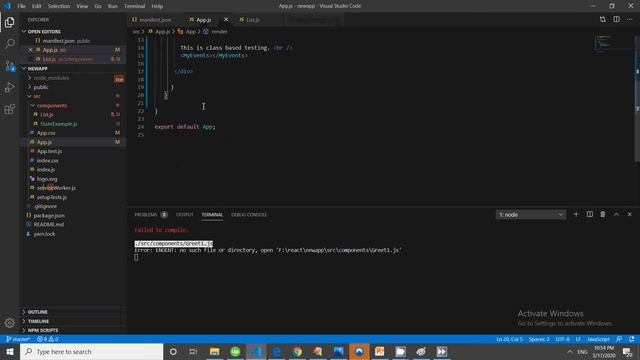The height and width of the screenshot is (360, 640).
Task: Create a new terminal with plus icon
Action: point(576,214)
